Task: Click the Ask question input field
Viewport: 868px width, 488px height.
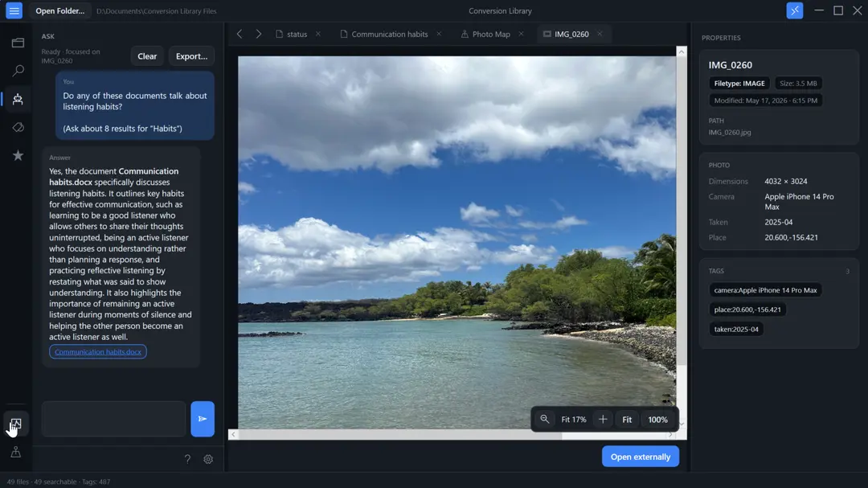Action: click(x=113, y=419)
